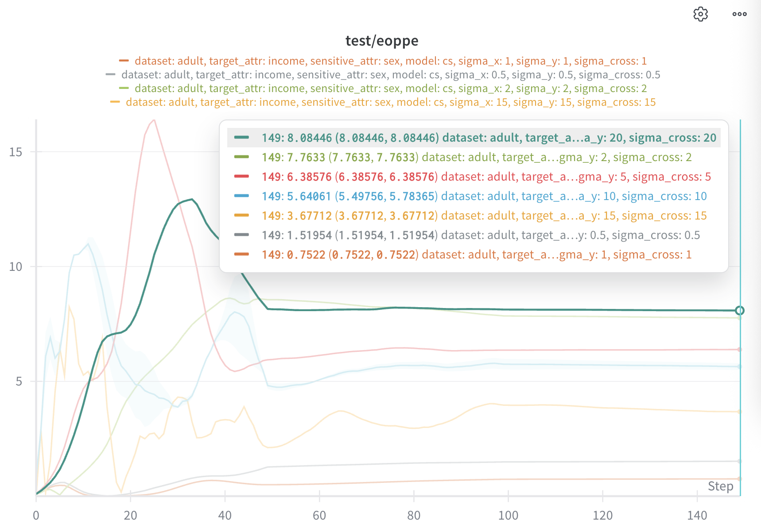Click the peak of the dark teal curve
This screenshot has height=532, width=761.
click(x=191, y=199)
